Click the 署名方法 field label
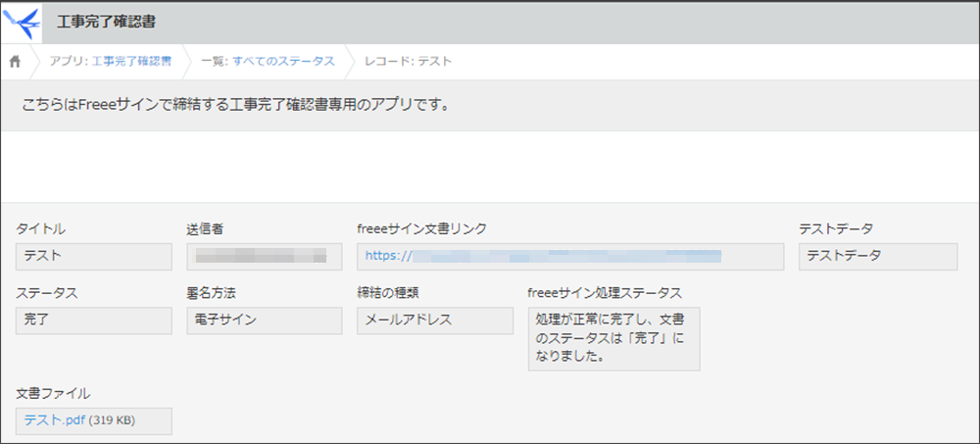 click(212, 293)
